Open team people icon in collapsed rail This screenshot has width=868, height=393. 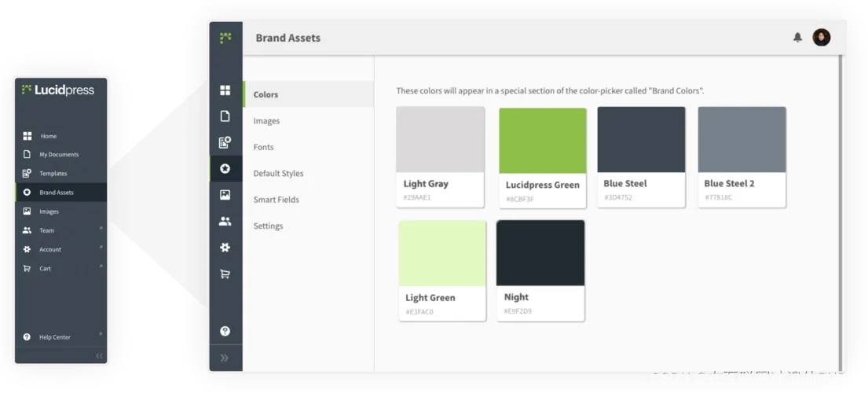click(225, 222)
